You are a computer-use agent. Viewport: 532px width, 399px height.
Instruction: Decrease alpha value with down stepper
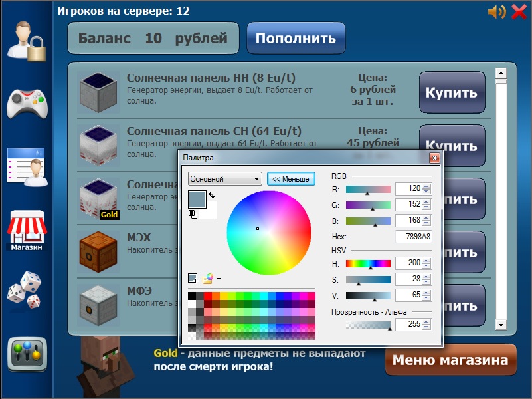427,327
